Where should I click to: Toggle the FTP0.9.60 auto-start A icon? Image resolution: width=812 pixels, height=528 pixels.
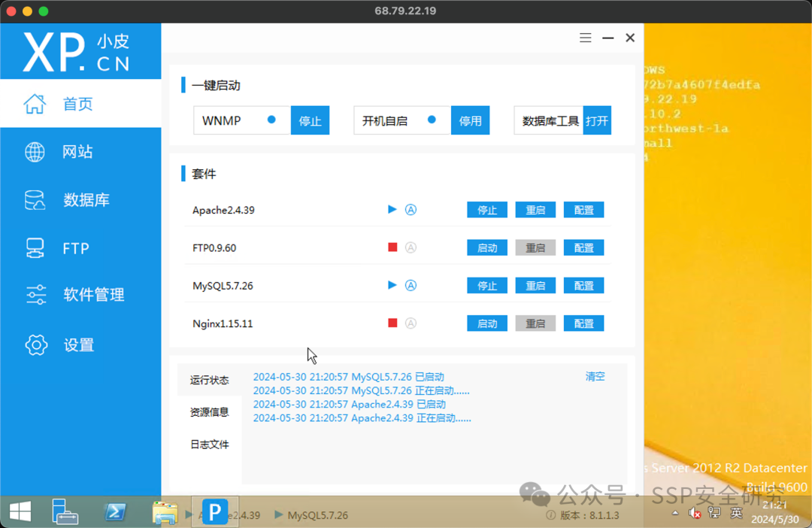coord(411,247)
